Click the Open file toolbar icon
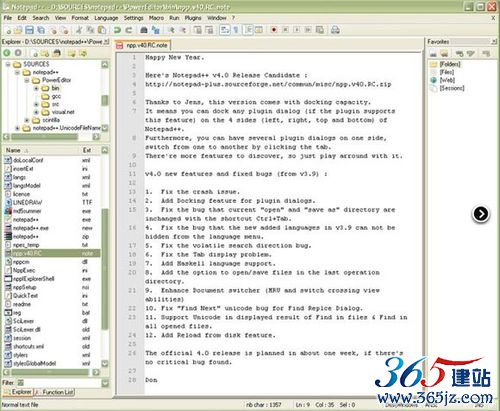This screenshot has height=411, width=500. pos(18,30)
